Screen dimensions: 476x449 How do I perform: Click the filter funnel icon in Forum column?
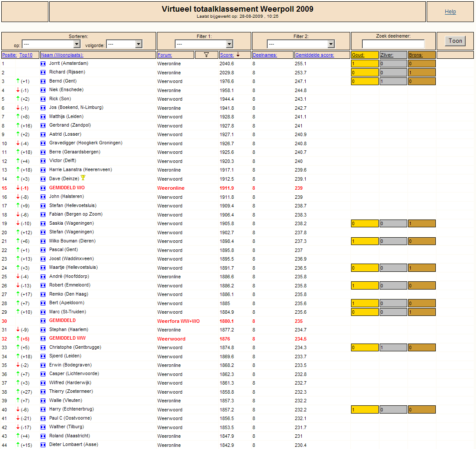click(x=206, y=55)
